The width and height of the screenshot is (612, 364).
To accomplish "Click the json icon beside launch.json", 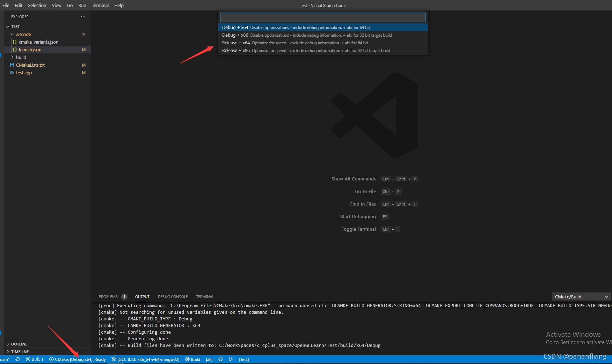I will tap(15, 50).
